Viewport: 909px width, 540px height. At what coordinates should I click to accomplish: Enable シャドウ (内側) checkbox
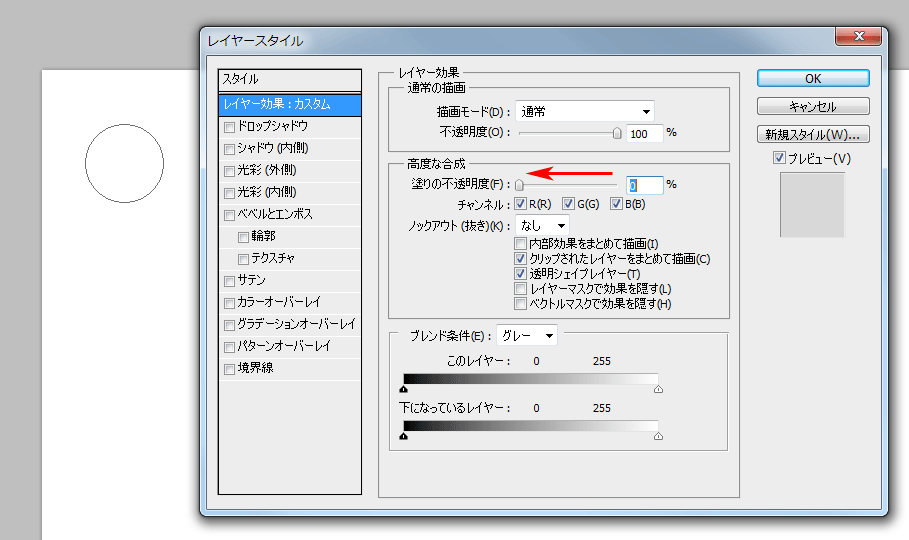(x=229, y=149)
